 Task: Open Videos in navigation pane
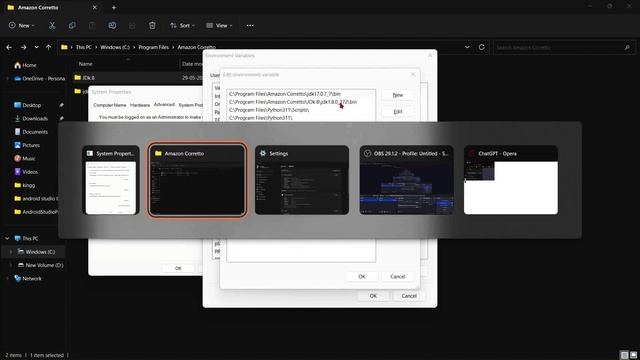tap(30, 172)
